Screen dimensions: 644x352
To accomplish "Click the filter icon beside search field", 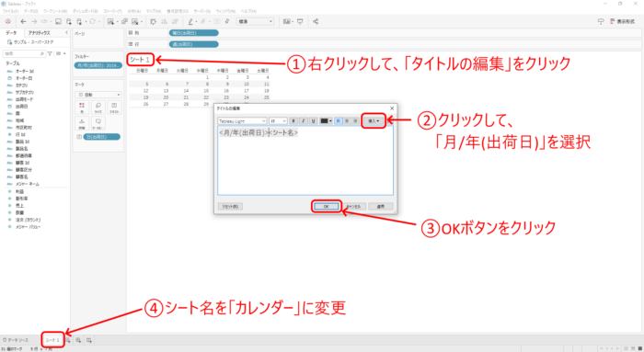I will click(x=50, y=53).
